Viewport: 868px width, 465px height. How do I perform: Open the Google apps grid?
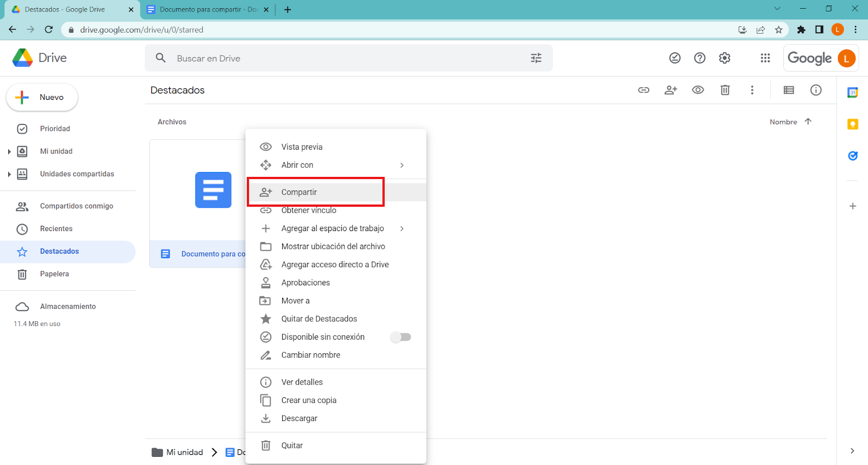(x=765, y=58)
